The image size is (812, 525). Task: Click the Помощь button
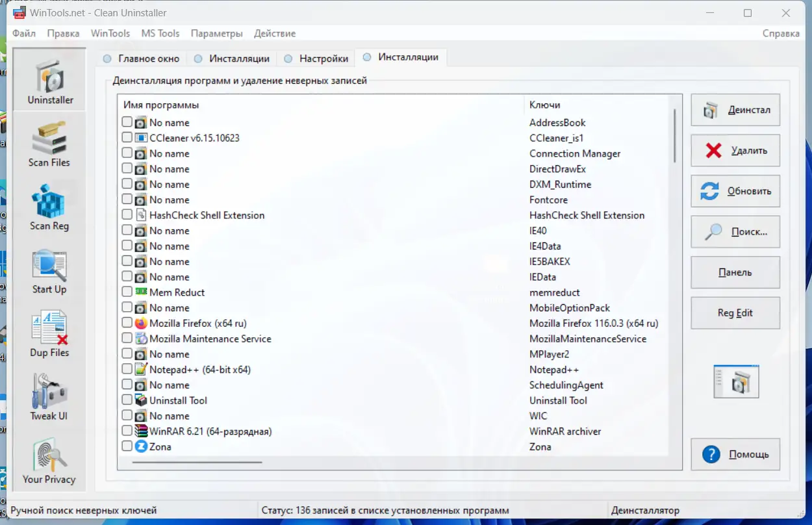coord(735,454)
